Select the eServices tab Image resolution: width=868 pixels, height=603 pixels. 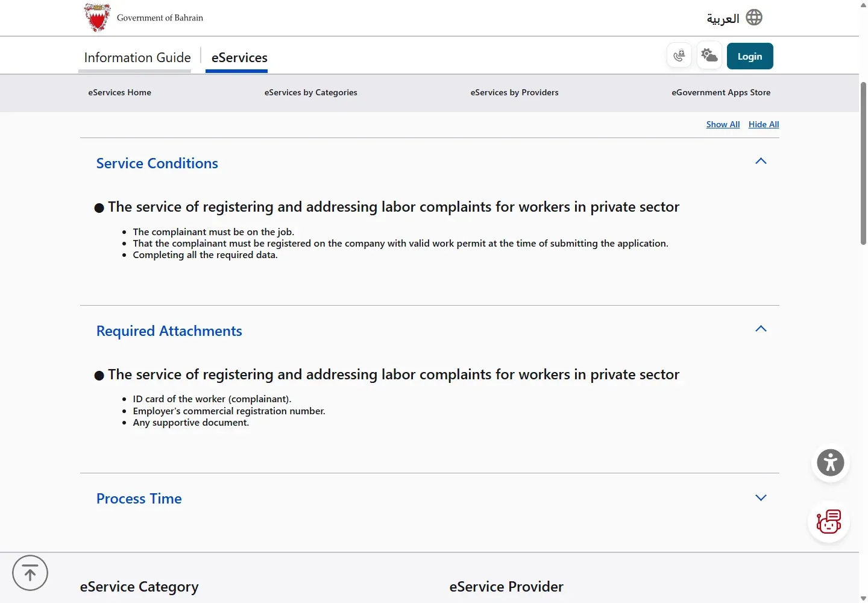click(239, 58)
